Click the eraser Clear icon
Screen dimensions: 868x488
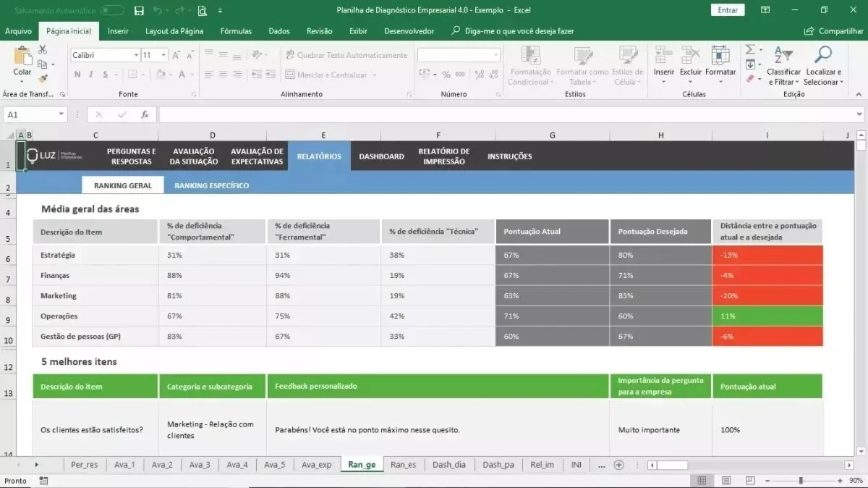click(750, 78)
